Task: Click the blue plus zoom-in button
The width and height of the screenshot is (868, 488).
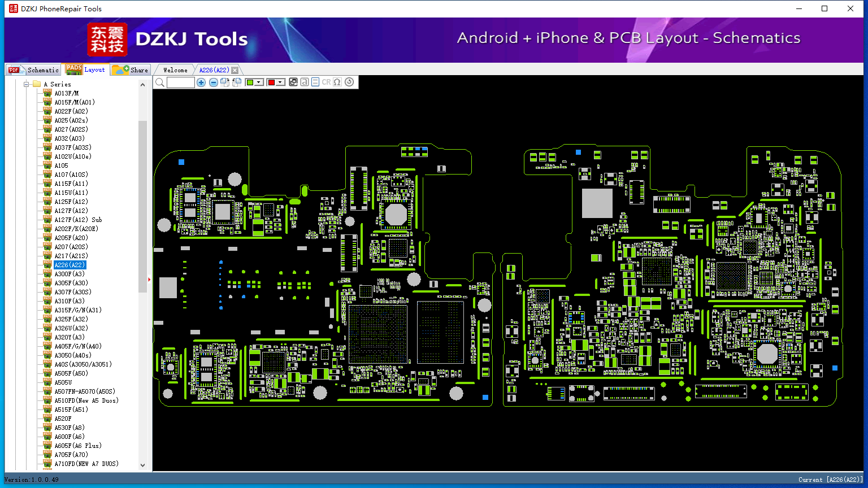Action: click(x=201, y=82)
